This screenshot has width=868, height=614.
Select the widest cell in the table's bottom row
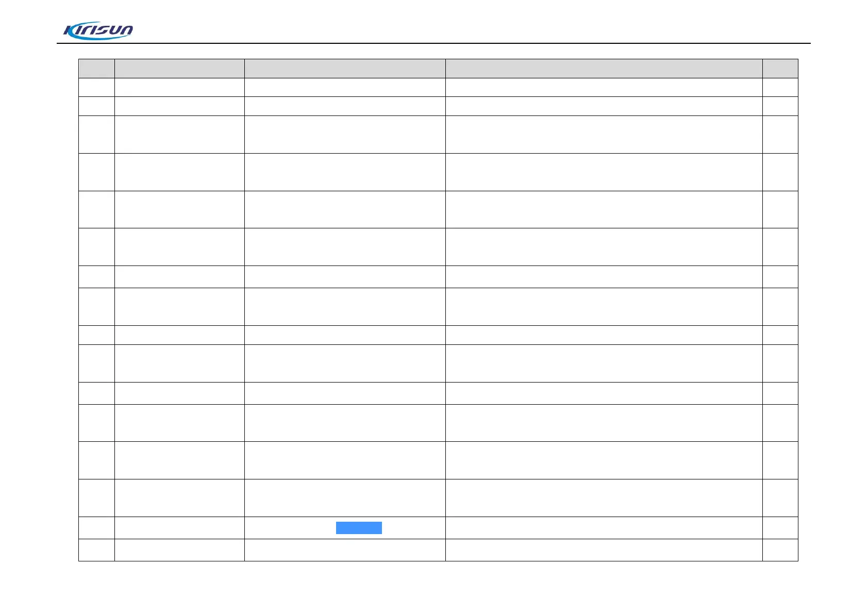coord(604,550)
